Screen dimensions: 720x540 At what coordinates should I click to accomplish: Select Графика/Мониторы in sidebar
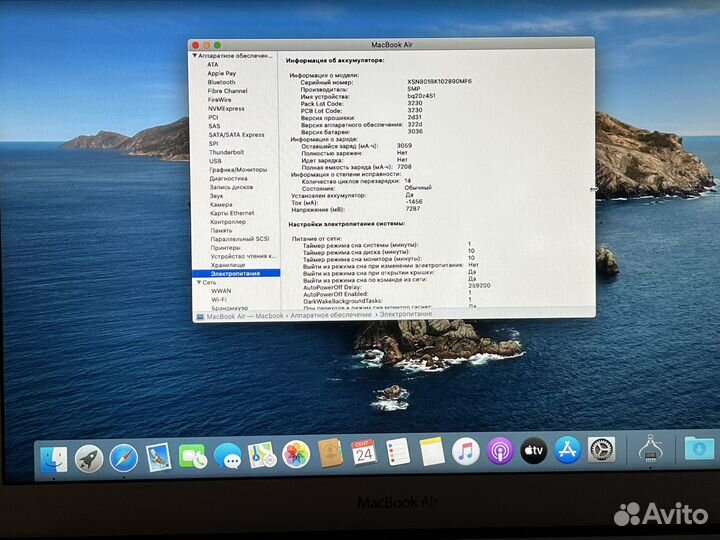click(x=238, y=170)
